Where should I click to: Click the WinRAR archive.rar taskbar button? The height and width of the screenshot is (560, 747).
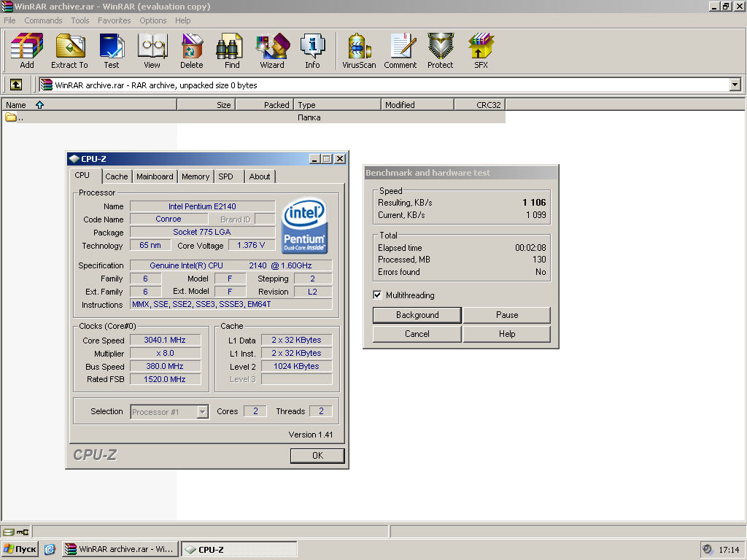(x=121, y=549)
